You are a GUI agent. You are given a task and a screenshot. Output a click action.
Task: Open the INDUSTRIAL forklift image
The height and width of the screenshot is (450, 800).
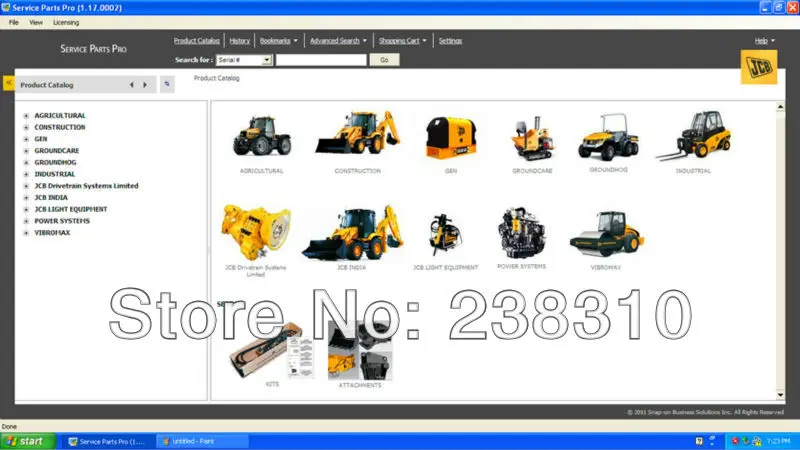tap(693, 136)
